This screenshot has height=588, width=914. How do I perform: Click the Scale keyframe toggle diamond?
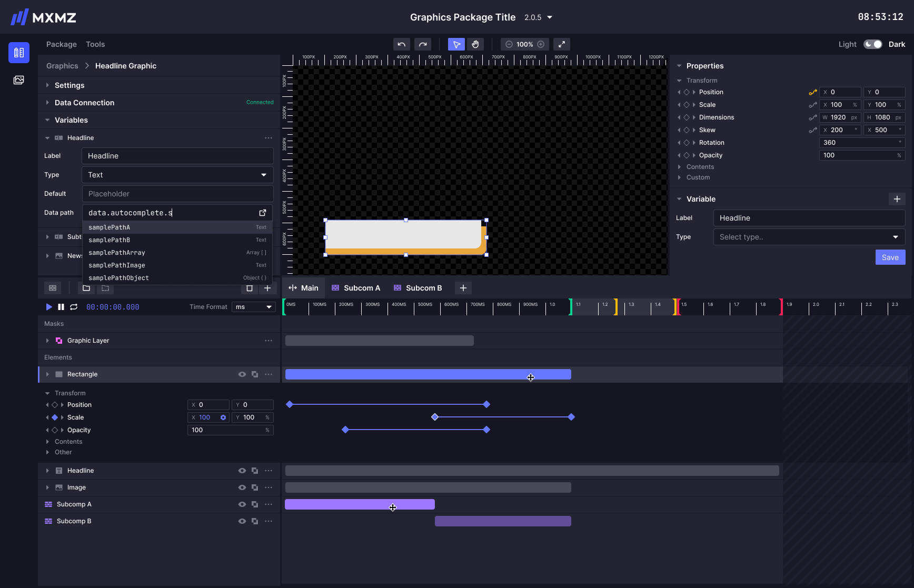pos(55,417)
